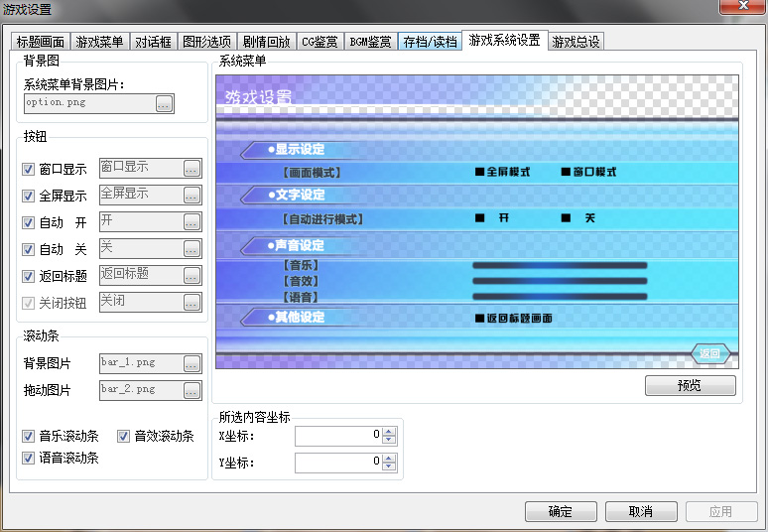This screenshot has height=532, width=768.
Task: Open the 图形选项 tab
Action: (x=206, y=42)
